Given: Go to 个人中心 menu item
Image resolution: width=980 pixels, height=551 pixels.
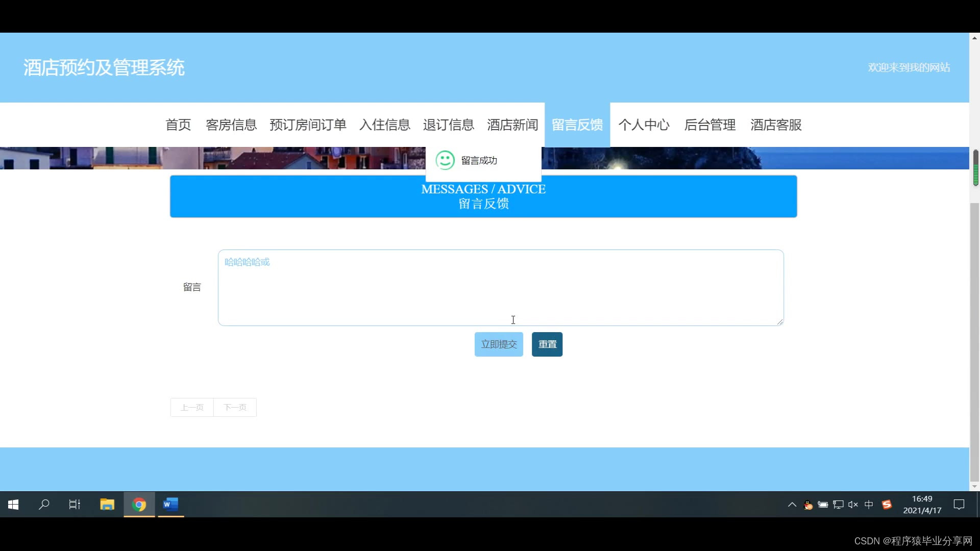Looking at the screenshot, I should click(644, 125).
